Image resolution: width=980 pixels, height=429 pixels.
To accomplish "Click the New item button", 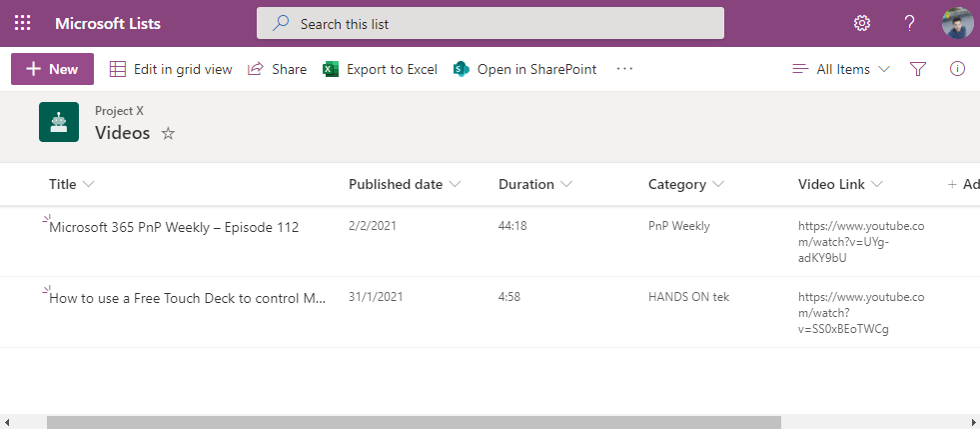I will 52,69.
